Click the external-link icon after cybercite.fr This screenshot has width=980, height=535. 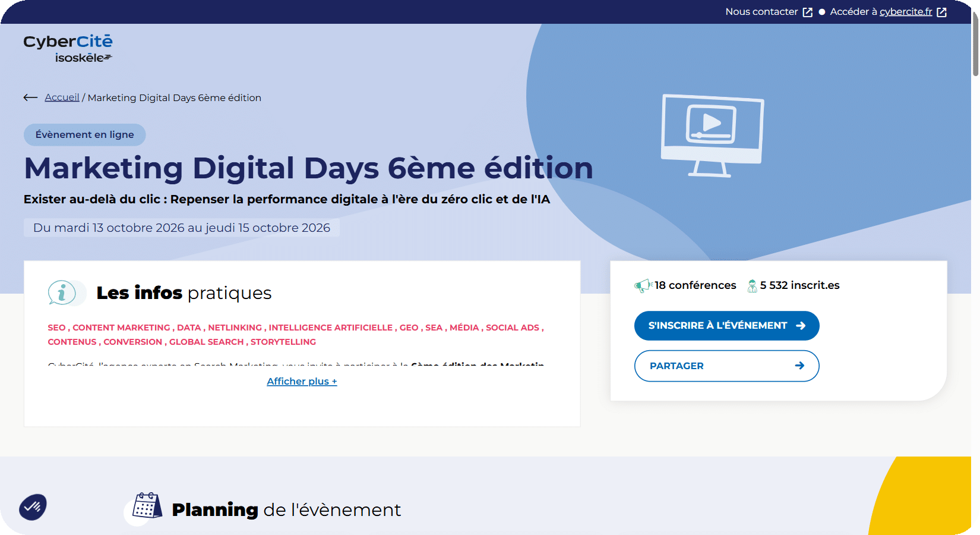click(x=941, y=12)
